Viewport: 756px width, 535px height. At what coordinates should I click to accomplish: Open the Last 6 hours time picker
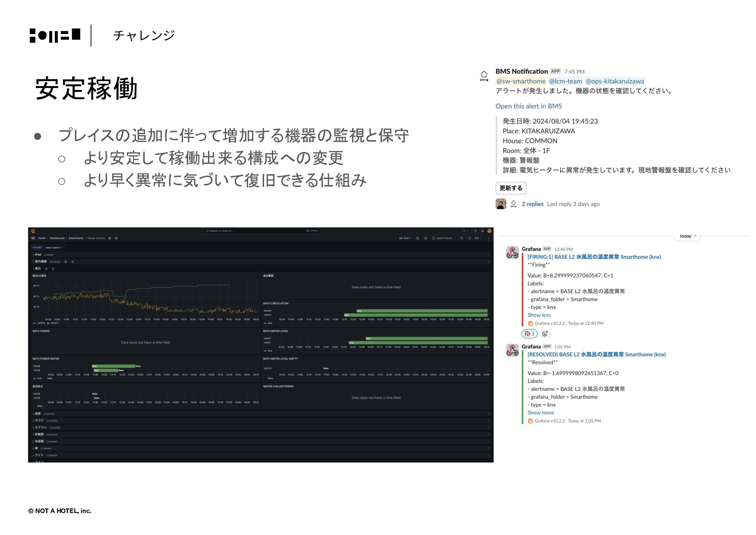[444, 238]
